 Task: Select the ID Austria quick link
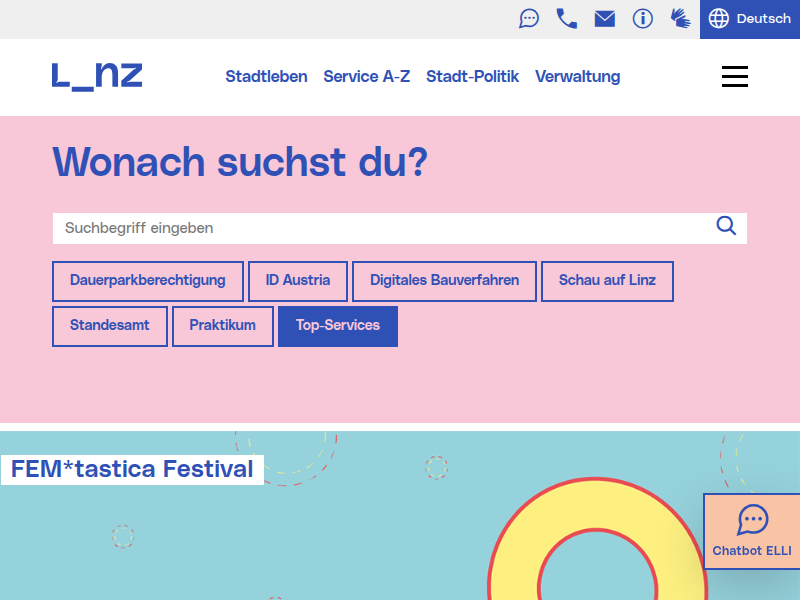point(297,281)
